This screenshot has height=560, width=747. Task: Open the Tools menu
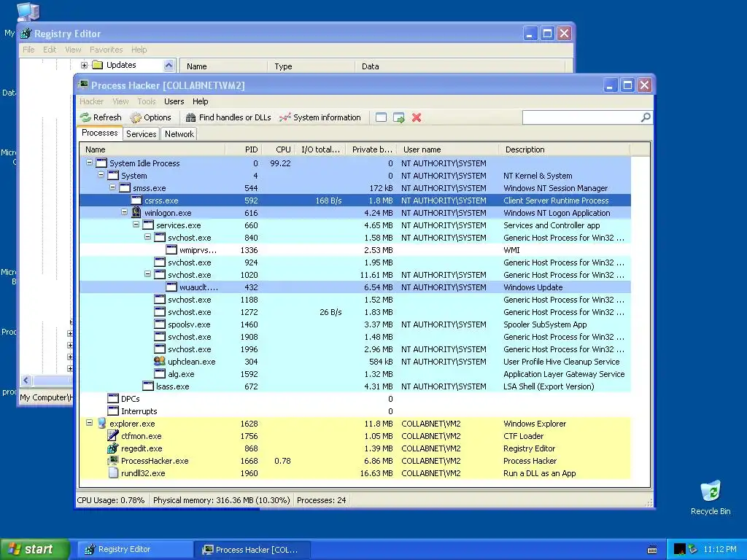pos(147,101)
